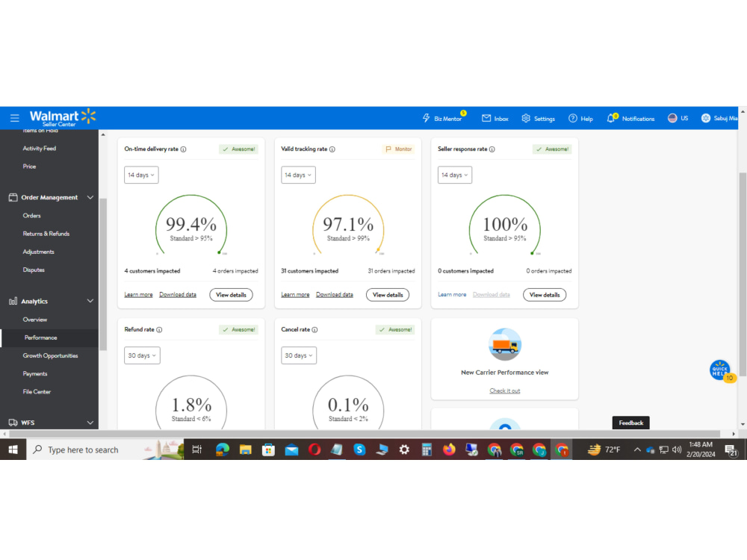Click the Windows Start button
747x560 pixels.
13,449
